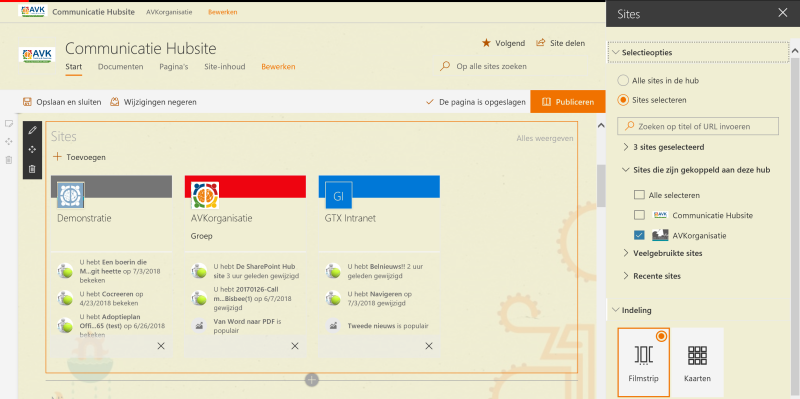Click AVKorganisatie in the hub navigation bar

point(169,12)
